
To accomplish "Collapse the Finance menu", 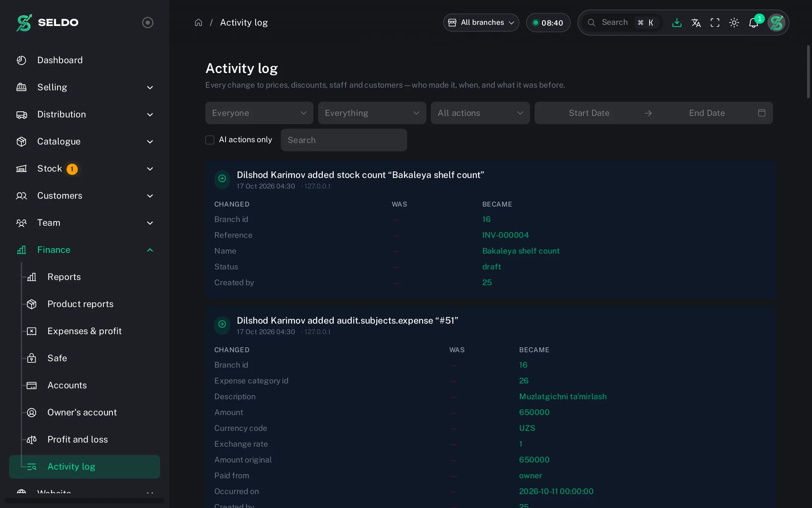I will coord(85,250).
